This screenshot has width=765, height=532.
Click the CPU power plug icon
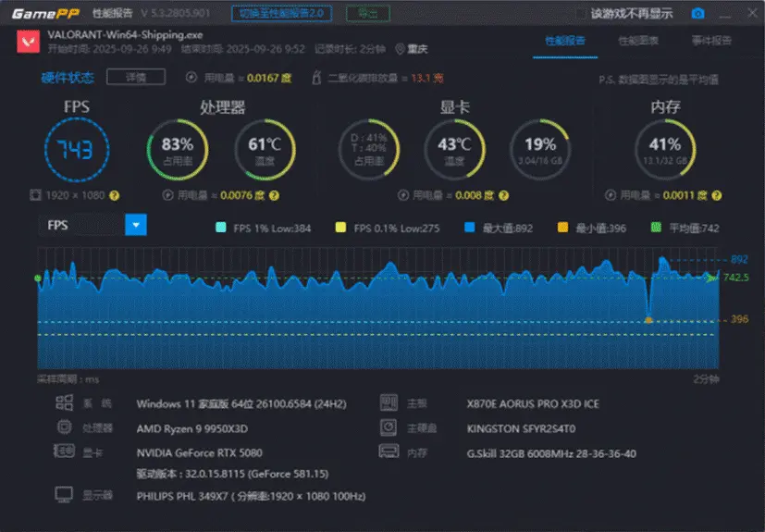(x=167, y=195)
